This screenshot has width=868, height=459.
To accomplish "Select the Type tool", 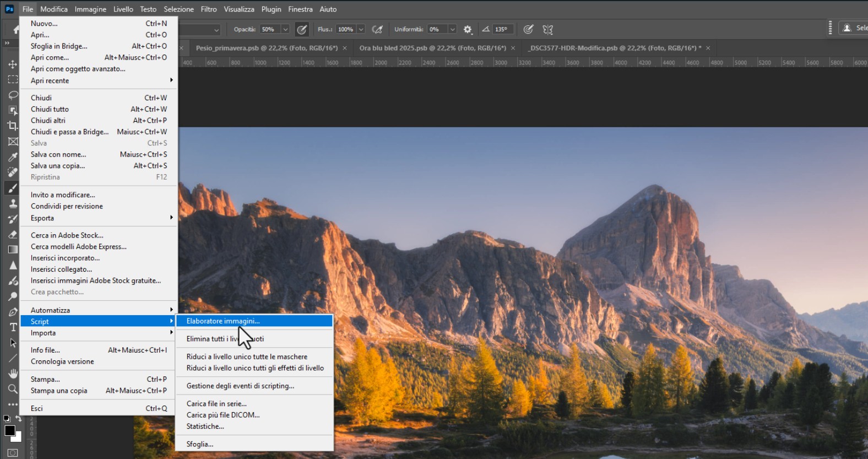I will [13, 327].
